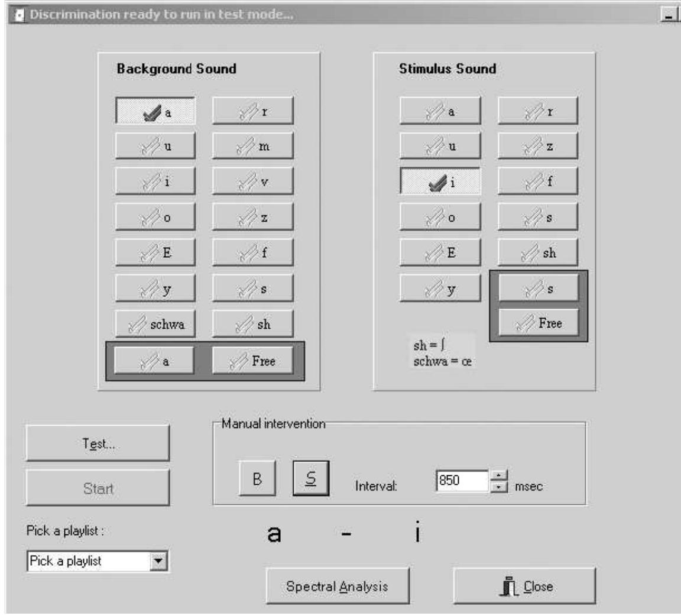Click the 'Interval:' label
Viewport: 681px width, 616px height.
pyautogui.click(x=376, y=486)
